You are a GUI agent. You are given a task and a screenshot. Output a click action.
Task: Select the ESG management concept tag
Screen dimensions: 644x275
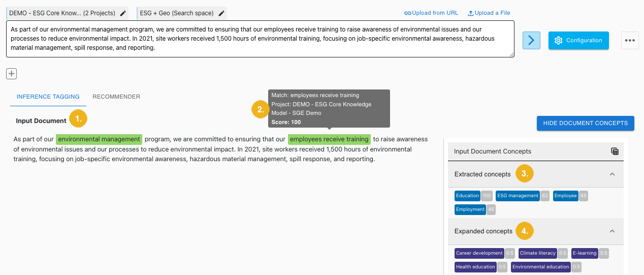[x=518, y=196]
